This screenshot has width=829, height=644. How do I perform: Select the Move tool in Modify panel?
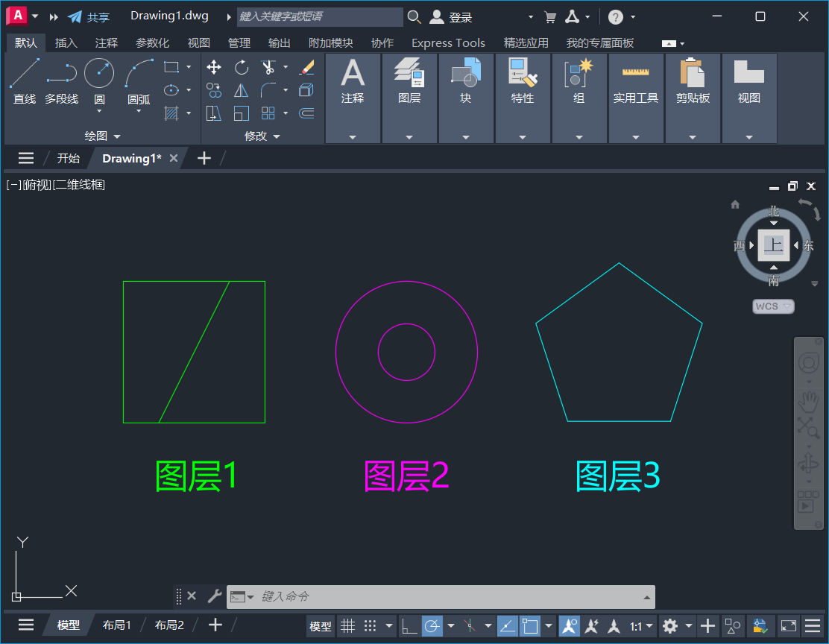[x=214, y=66]
